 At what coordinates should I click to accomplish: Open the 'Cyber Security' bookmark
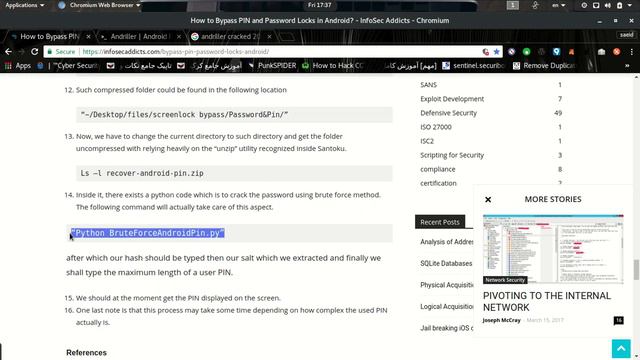click(x=69, y=66)
